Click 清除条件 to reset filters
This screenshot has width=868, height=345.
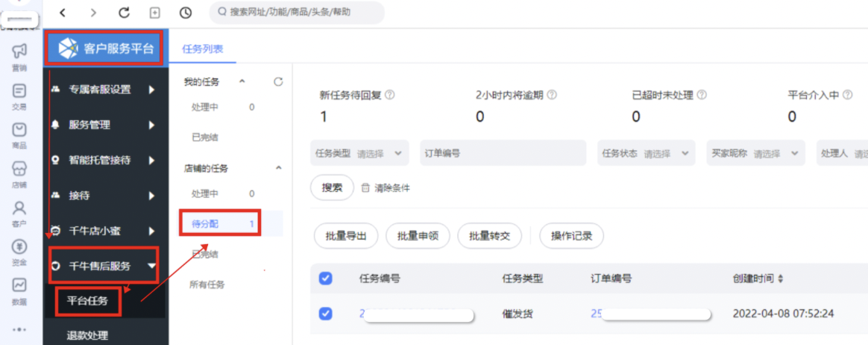click(x=386, y=187)
